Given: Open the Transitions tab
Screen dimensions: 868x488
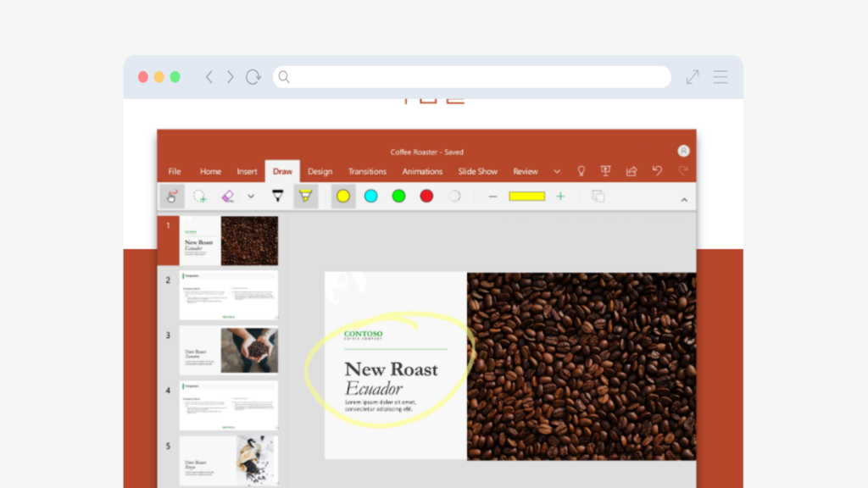Looking at the screenshot, I should pos(367,171).
